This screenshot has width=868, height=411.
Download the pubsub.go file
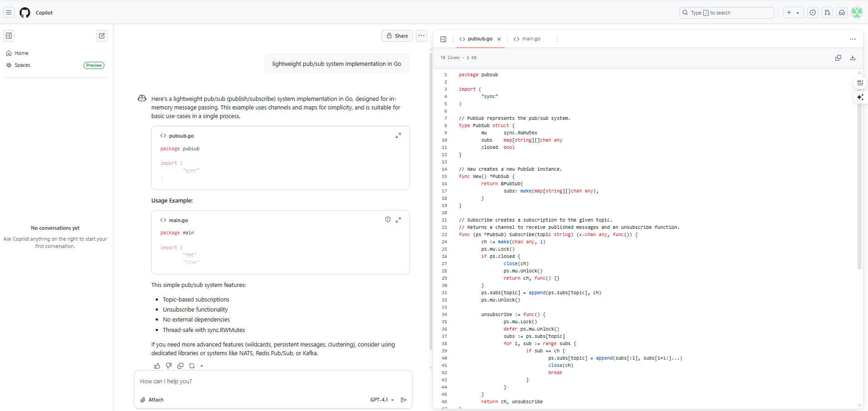coord(853,58)
